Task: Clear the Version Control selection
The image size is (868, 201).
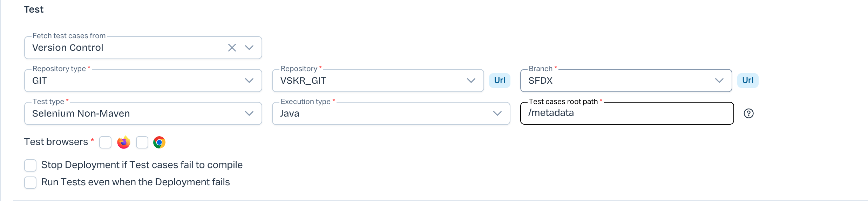Action: [232, 48]
